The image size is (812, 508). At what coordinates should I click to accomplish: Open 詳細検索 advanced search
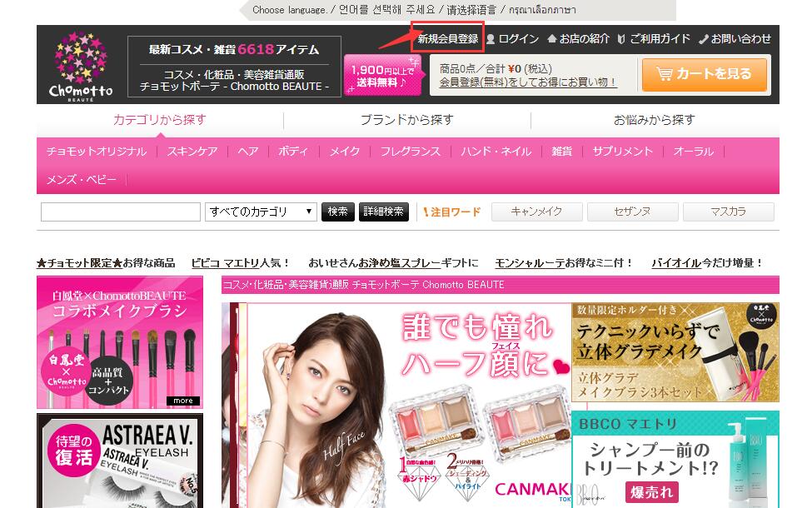point(384,212)
